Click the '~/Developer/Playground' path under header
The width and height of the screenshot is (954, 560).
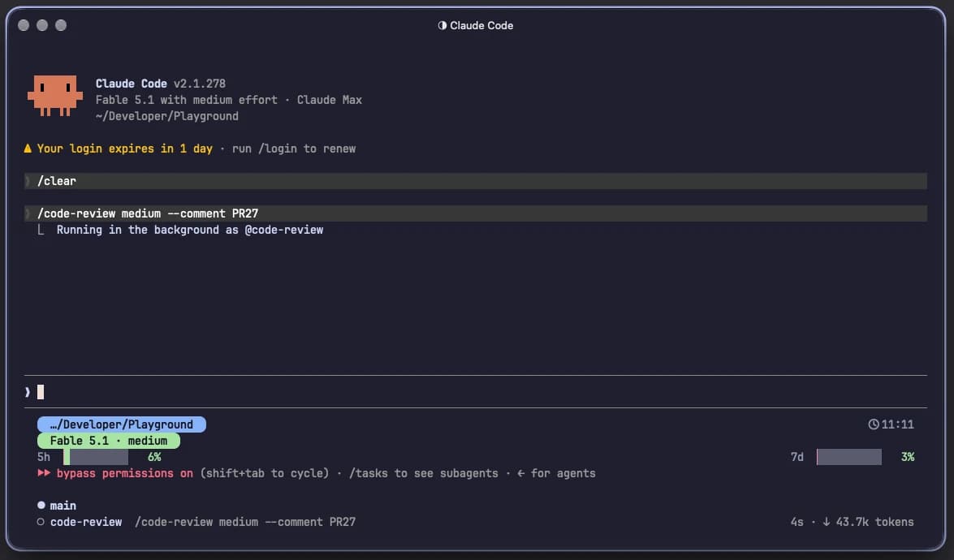[167, 116]
